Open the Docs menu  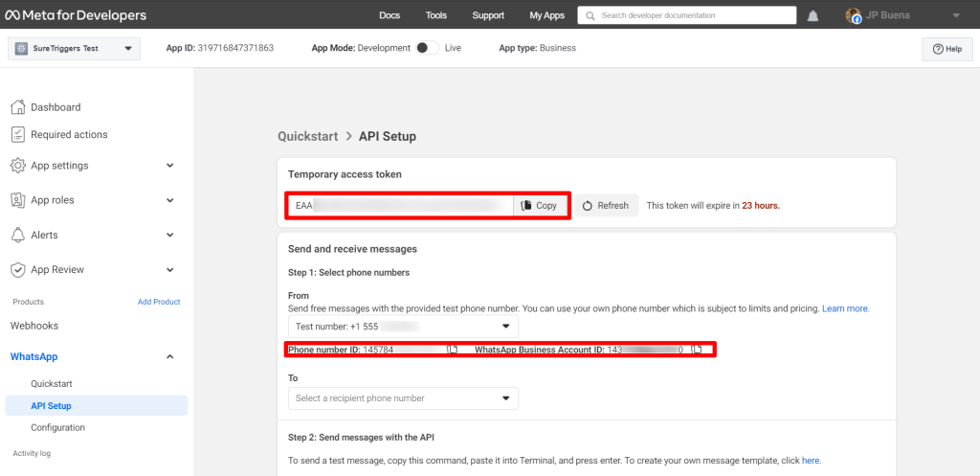(390, 15)
